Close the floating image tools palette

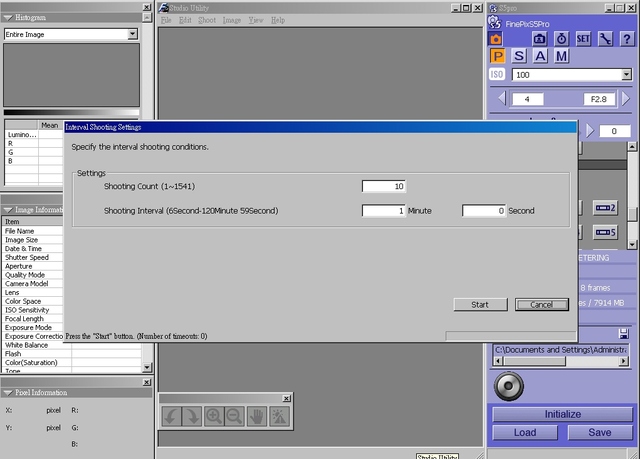point(287,398)
